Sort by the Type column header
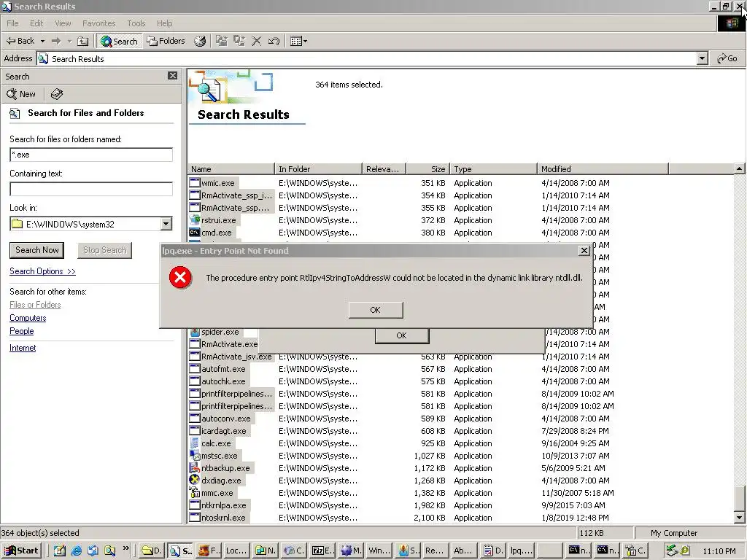Image resolution: width=747 pixels, height=560 pixels. (494, 169)
